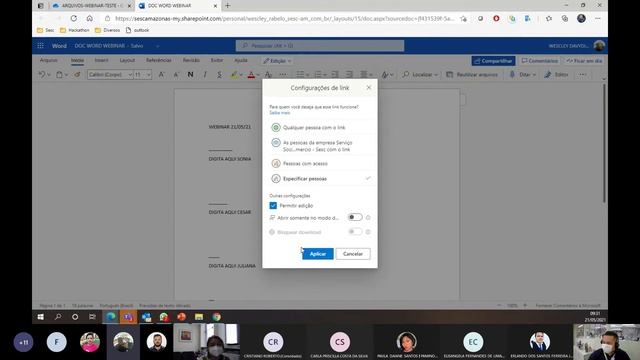Switch to the Inserir ribbon tab
Screen dimensions: 640x360
[x=101, y=60]
